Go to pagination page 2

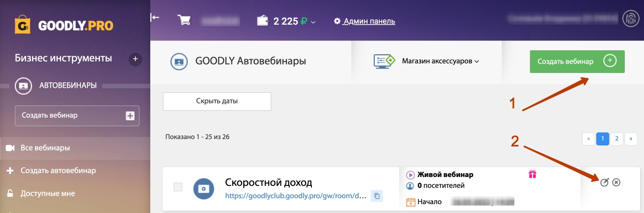[x=616, y=139]
